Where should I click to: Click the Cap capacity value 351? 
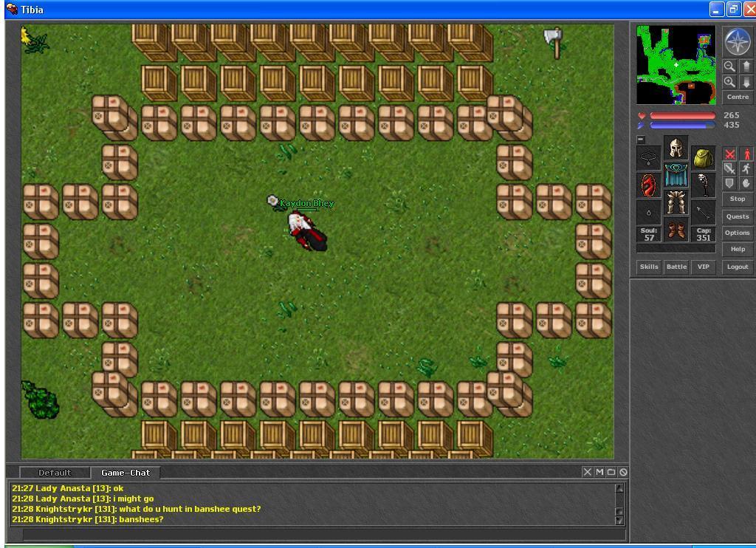[x=704, y=237]
